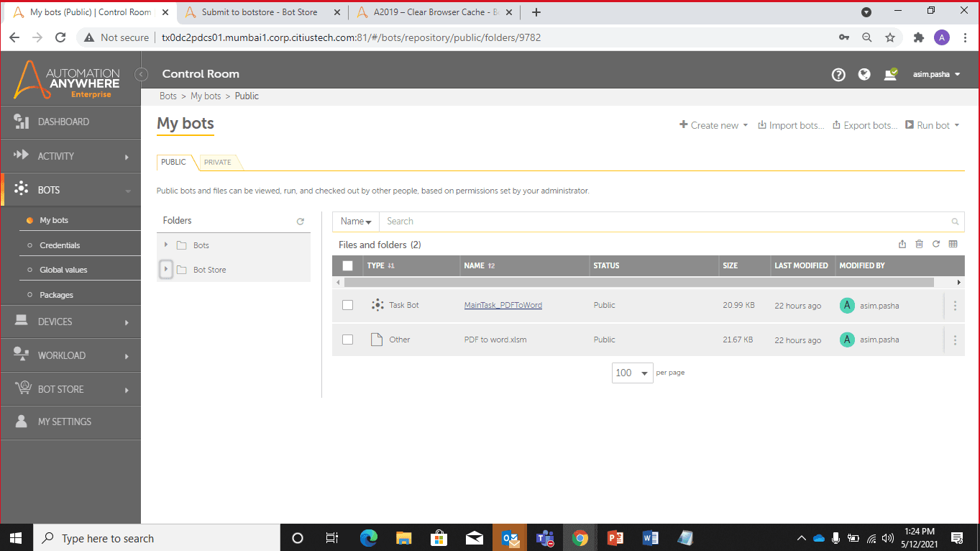Select the MainTask_PDFToWord row checkbox
The width and height of the screenshot is (980, 551).
point(348,305)
